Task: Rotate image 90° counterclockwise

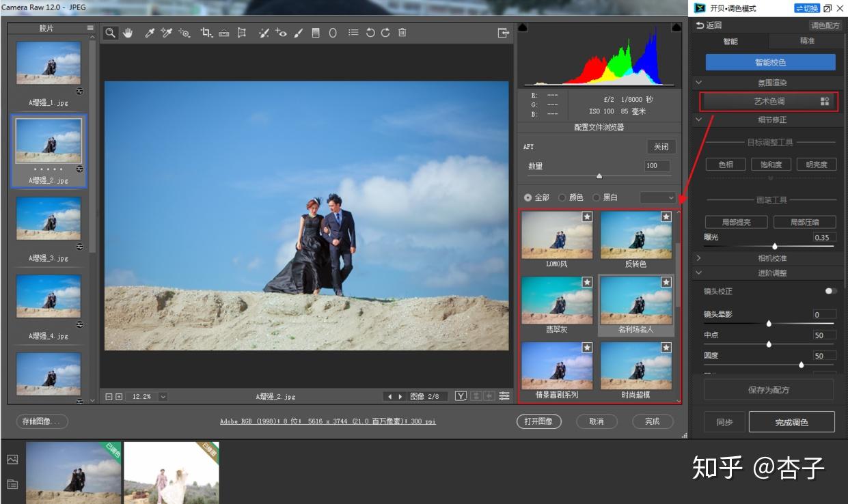Action: point(370,33)
